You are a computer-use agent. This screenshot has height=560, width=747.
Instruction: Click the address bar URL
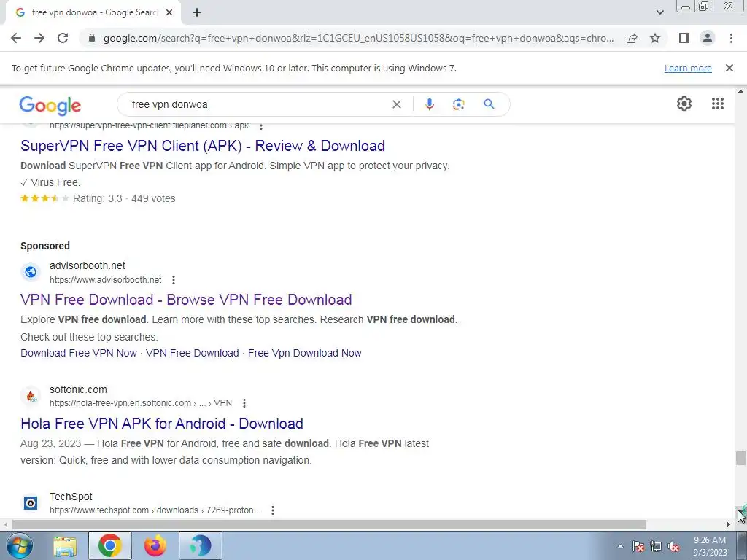358,38
